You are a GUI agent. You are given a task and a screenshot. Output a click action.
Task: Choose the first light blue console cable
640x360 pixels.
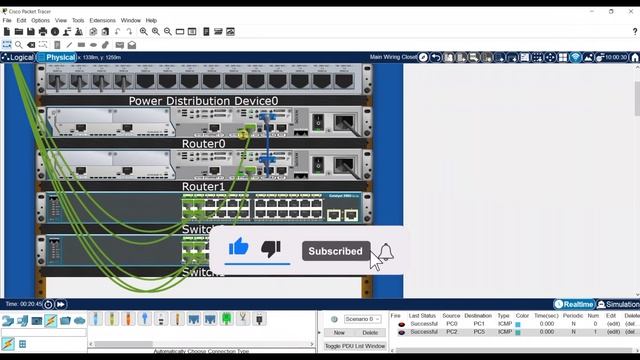pos(96,319)
